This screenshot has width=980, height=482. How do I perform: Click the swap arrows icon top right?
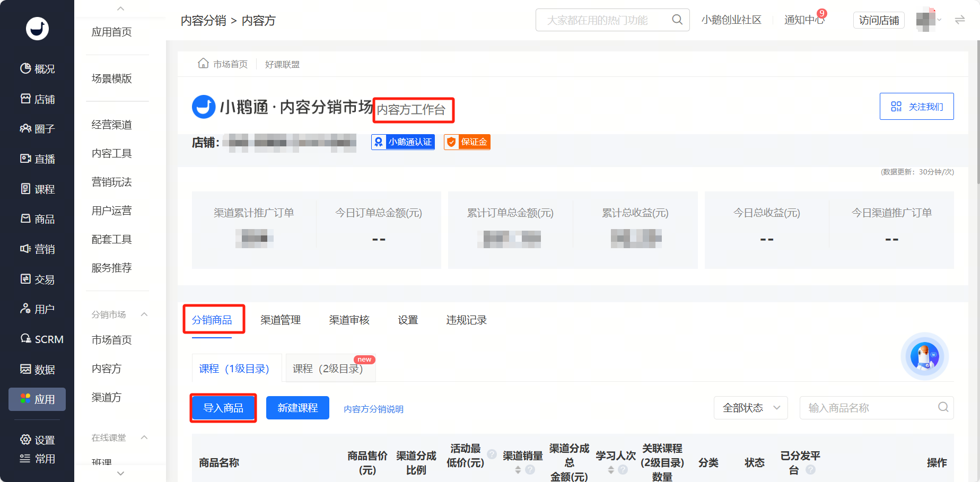960,20
